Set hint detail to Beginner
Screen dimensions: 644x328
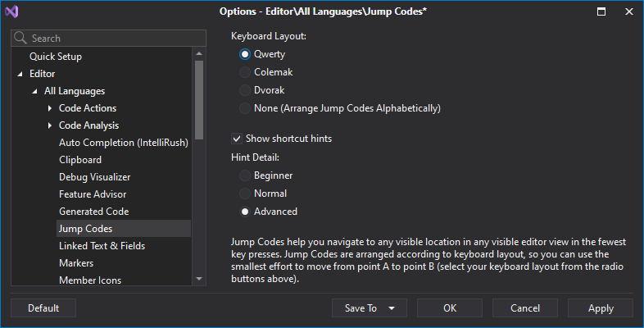coord(245,175)
